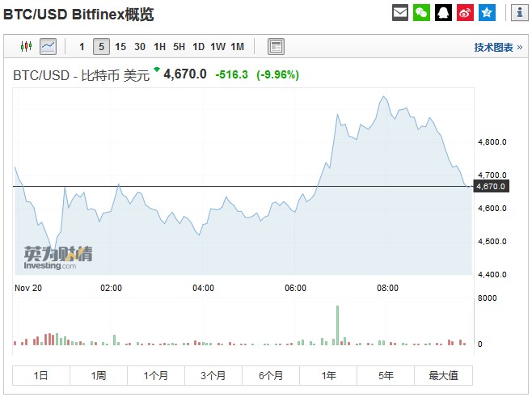Viewport: 532px width, 397px height.
Task: Click the 4,400.0 price axis label
Action: 492,275
